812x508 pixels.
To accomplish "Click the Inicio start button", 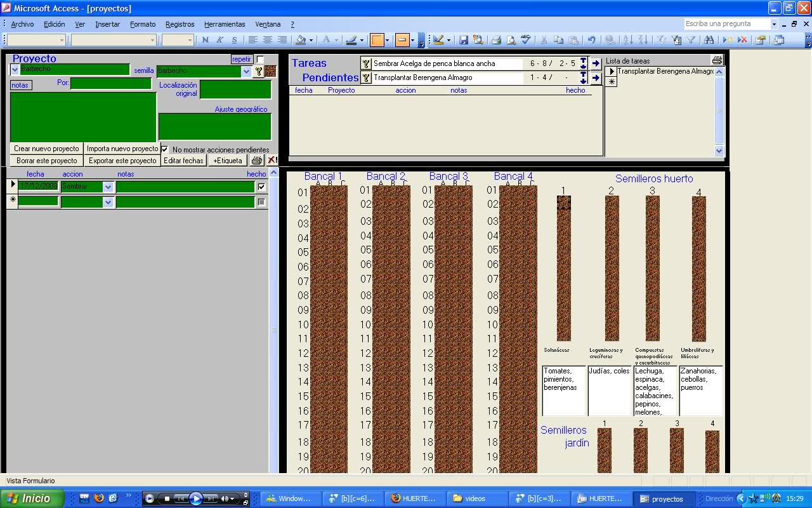I will point(32,498).
